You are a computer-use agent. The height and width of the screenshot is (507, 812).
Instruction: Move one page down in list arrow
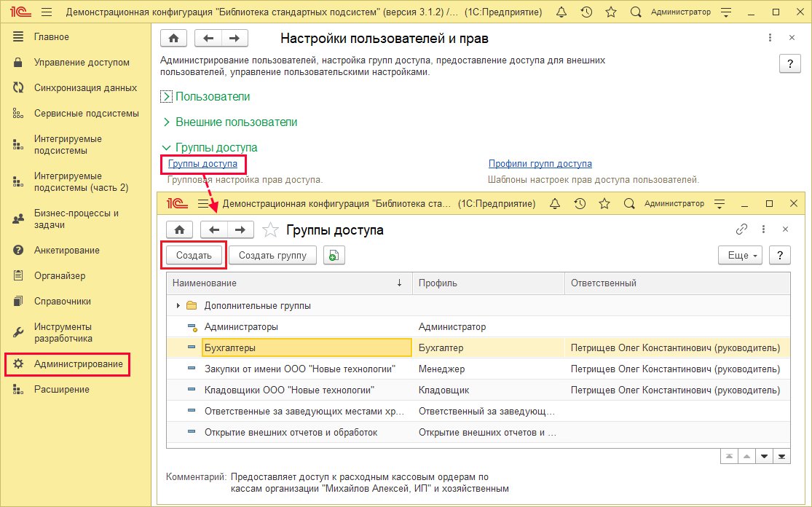pyautogui.click(x=765, y=456)
